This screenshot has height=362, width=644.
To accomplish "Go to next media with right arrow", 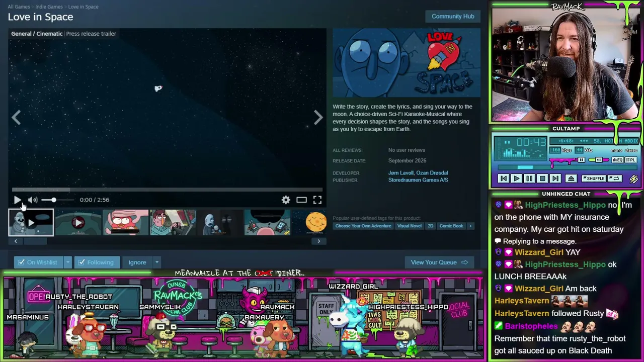I will (x=318, y=117).
